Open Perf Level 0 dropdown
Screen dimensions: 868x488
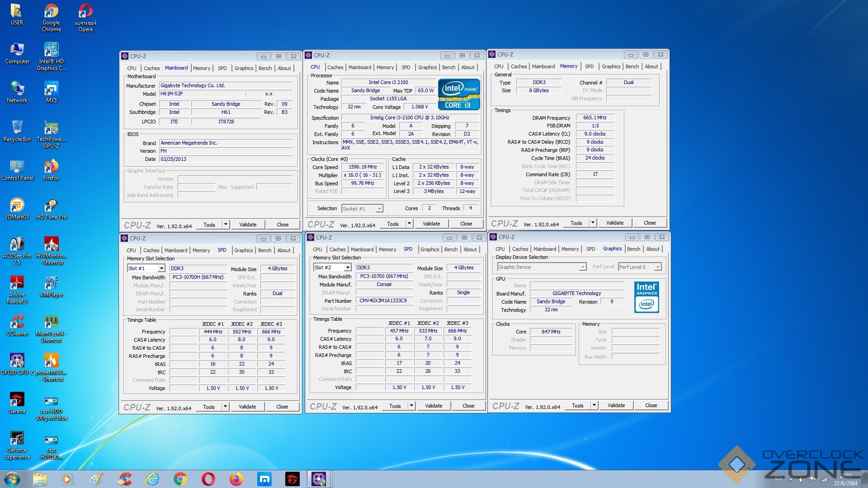[658, 267]
